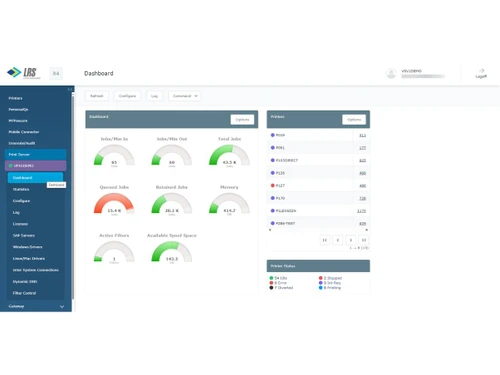Go to first page of printers list
The width and height of the screenshot is (500, 375).
(x=325, y=240)
